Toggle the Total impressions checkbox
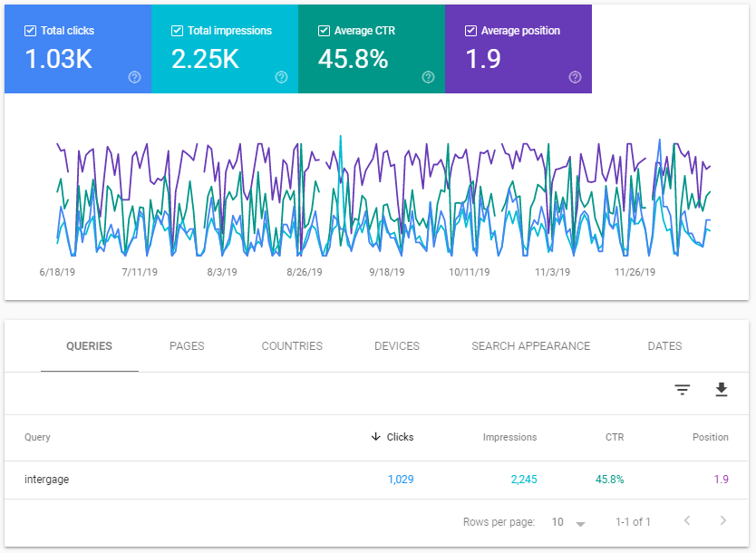Image resolution: width=756 pixels, height=553 pixels. click(x=178, y=31)
